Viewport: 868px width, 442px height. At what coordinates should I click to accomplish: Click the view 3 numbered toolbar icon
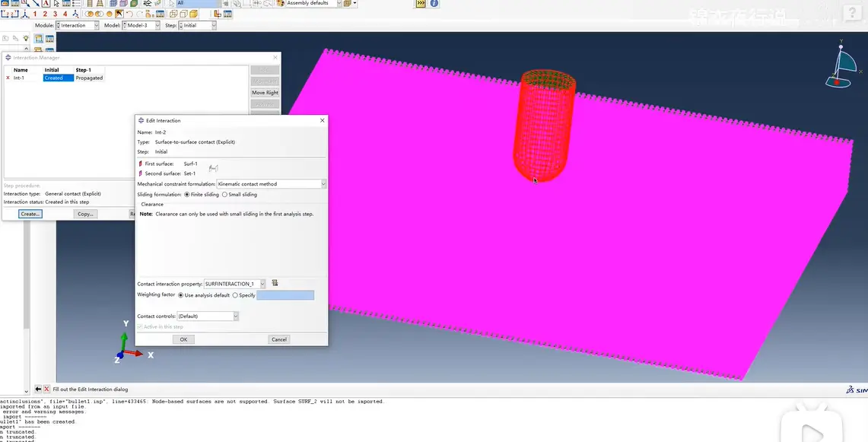pos(55,14)
